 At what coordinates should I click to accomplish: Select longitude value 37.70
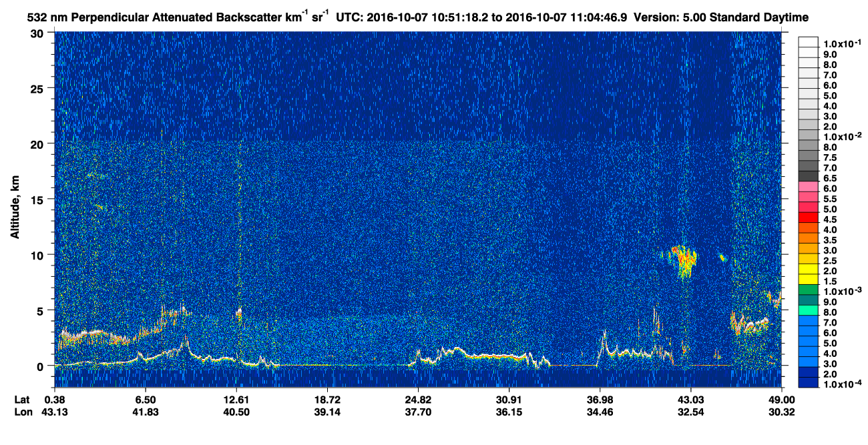coord(418,412)
